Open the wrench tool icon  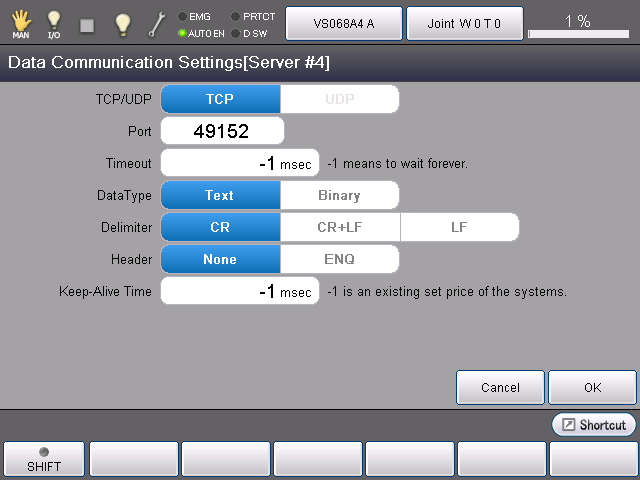[x=156, y=23]
